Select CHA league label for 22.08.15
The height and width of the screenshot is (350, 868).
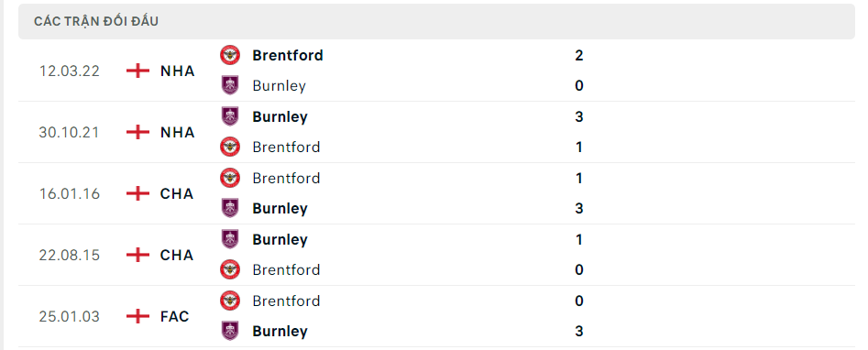pos(177,255)
